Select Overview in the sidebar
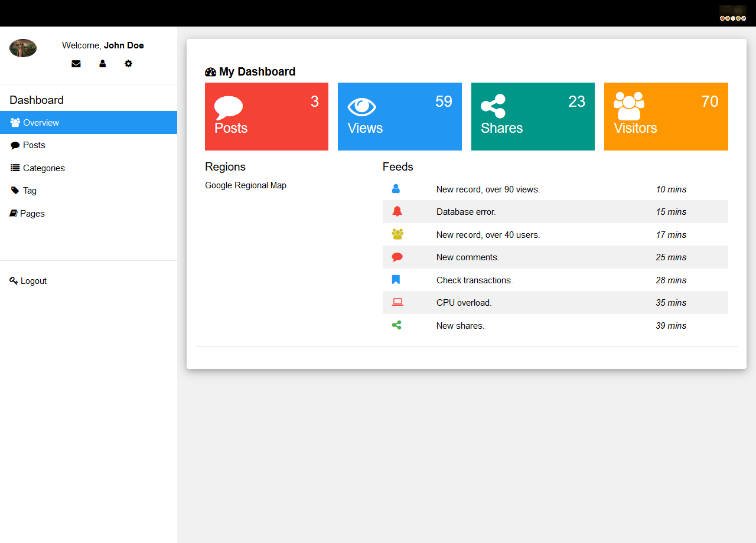756x543 pixels. click(x=89, y=123)
